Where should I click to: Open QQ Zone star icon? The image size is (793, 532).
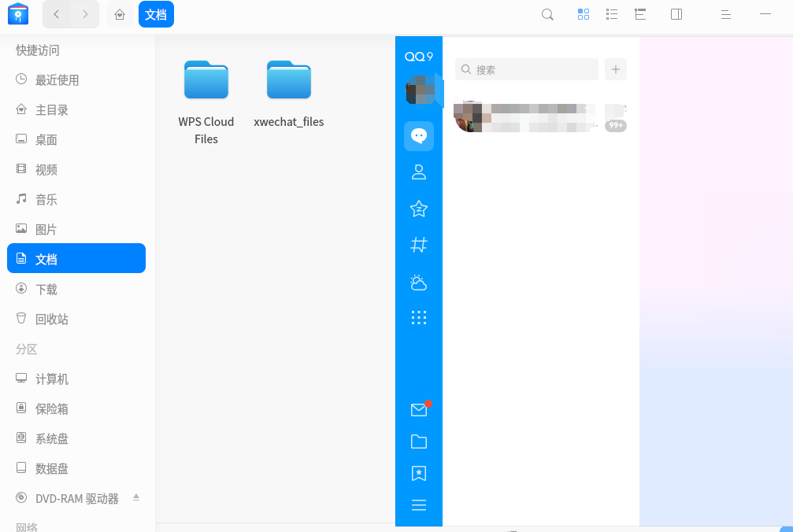coord(419,209)
